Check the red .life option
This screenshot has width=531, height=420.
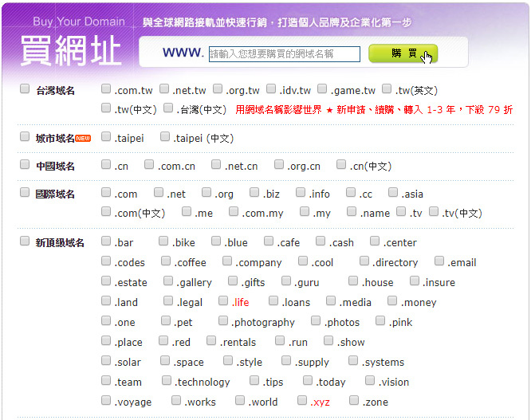coord(223,301)
